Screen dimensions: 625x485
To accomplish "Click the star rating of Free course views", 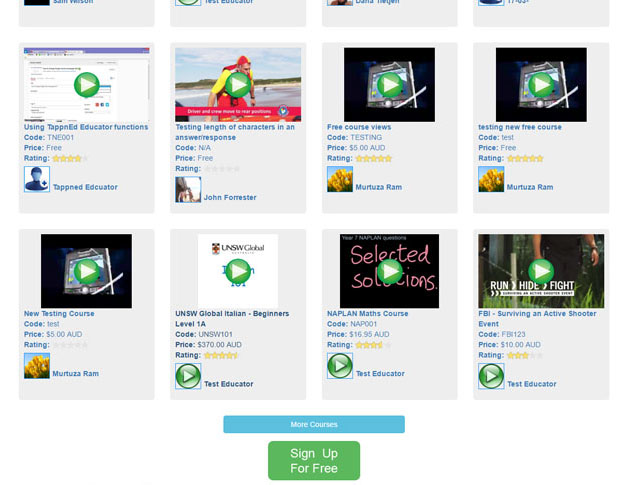I will click(x=373, y=158).
